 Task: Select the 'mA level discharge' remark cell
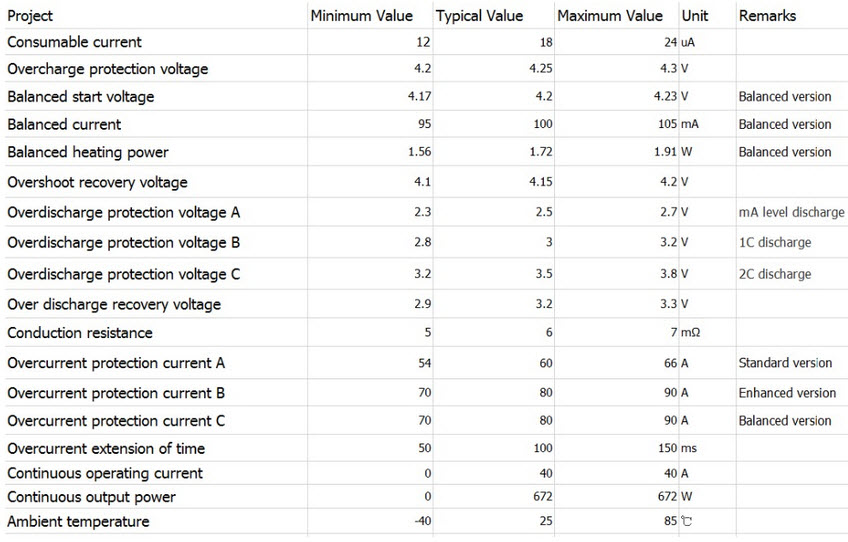pos(791,213)
